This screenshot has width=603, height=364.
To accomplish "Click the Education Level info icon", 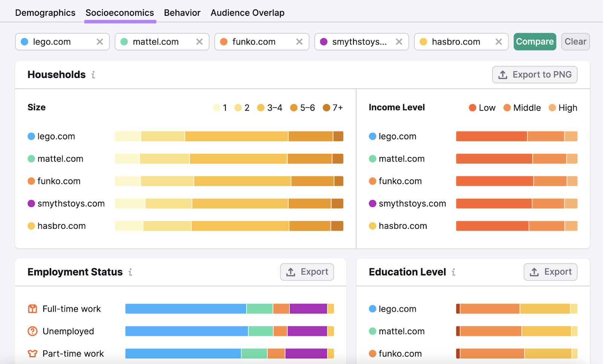I will click(453, 272).
